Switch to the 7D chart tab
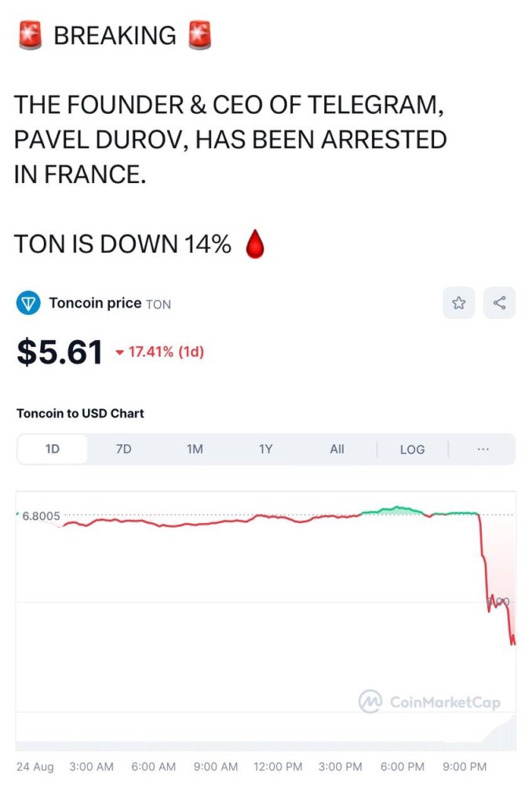The image size is (532, 804). [123, 449]
